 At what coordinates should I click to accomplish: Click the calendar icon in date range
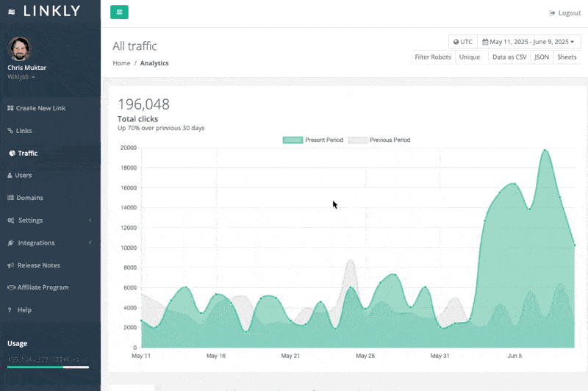pos(485,42)
